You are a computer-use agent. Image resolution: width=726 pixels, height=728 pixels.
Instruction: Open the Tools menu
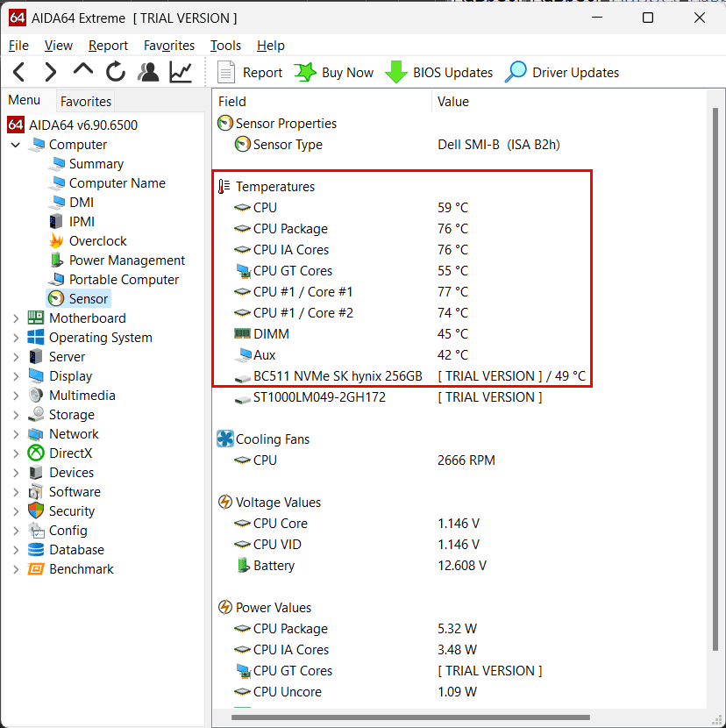click(224, 45)
